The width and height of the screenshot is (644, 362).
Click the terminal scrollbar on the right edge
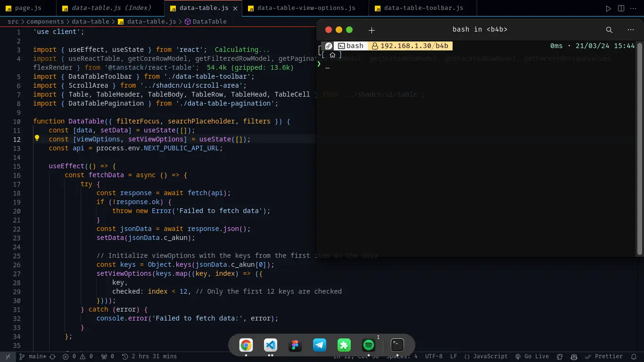tap(640, 148)
